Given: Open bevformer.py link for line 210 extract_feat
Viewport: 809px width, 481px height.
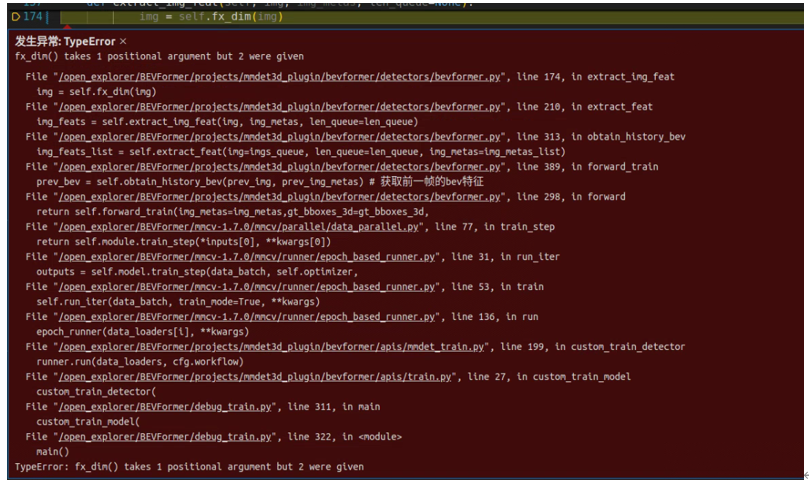Looking at the screenshot, I should coord(282,106).
